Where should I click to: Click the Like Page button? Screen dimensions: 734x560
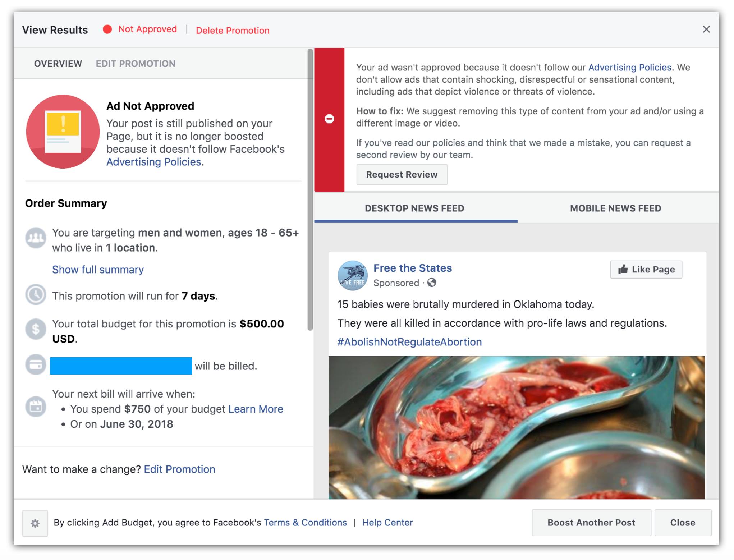646,270
